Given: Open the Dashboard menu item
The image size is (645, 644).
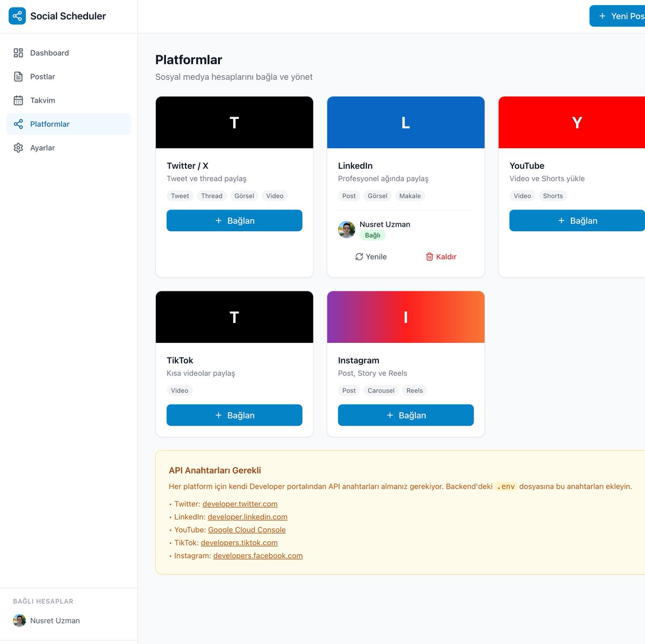Looking at the screenshot, I should tap(69, 53).
